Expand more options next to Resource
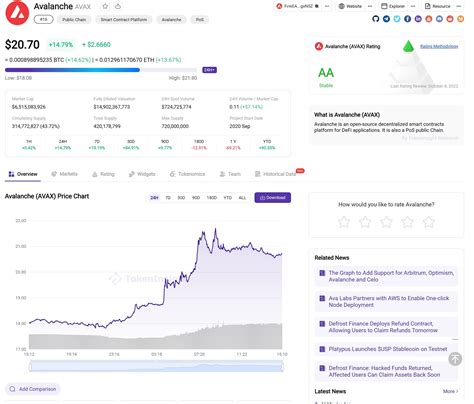The width and height of the screenshot is (474, 404). click(459, 6)
